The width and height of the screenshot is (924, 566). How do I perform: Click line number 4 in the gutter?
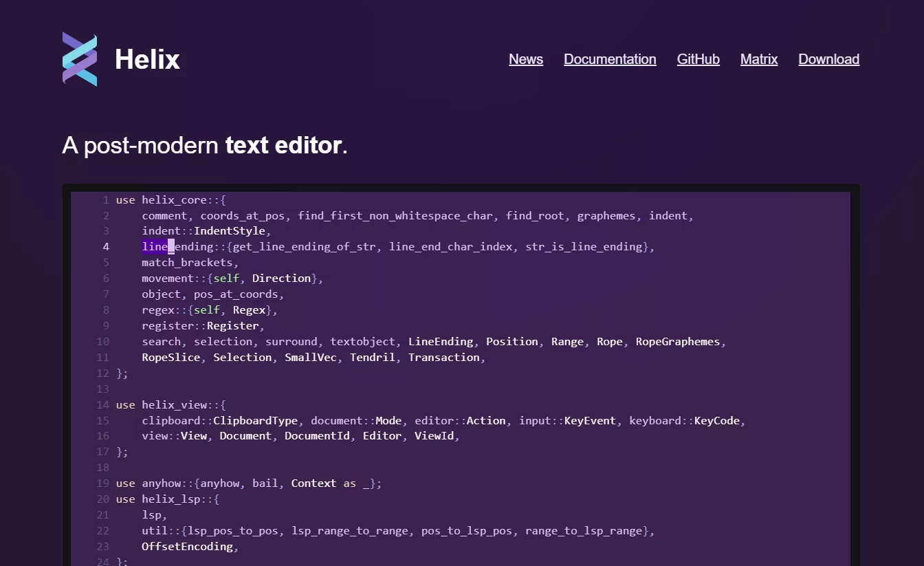tap(106, 247)
